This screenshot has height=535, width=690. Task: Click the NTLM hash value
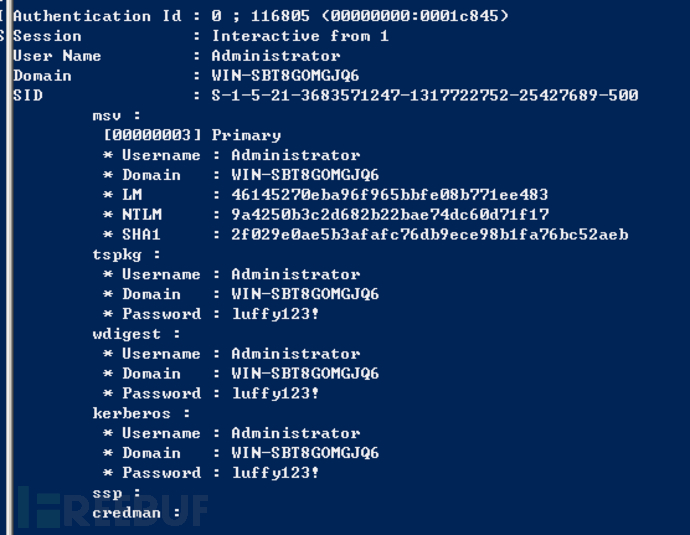point(390,215)
